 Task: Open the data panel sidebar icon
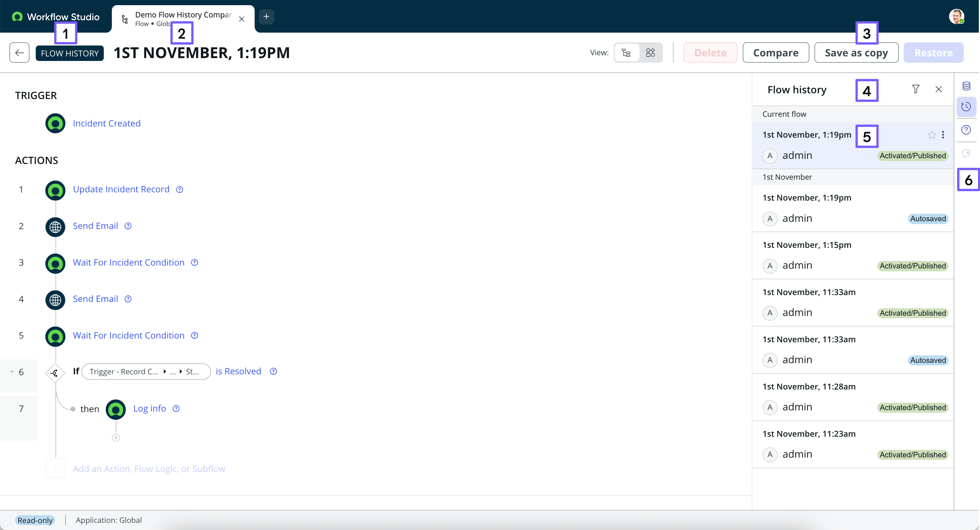(966, 86)
